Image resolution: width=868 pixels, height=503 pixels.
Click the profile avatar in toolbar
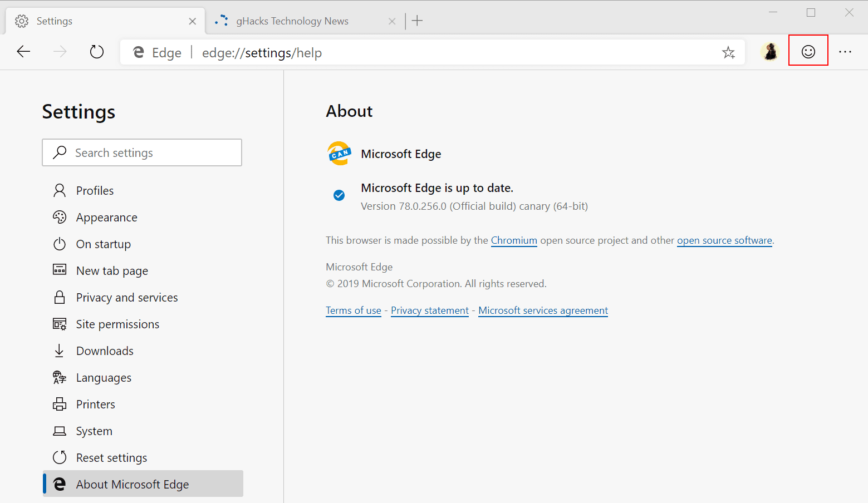(770, 51)
